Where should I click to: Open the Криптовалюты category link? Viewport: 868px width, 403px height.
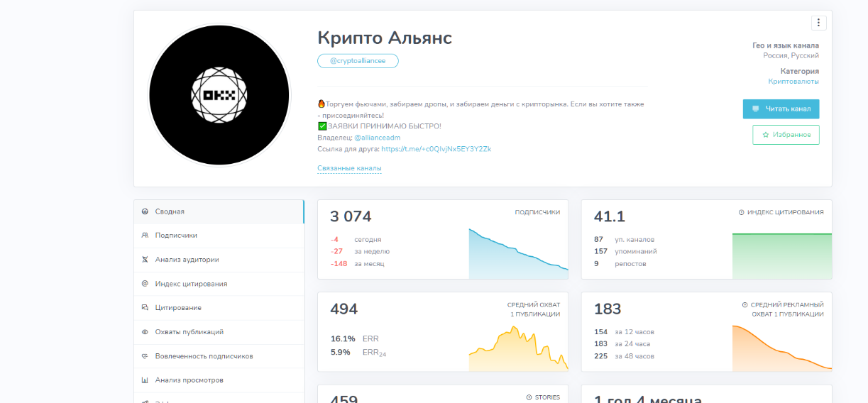(793, 82)
